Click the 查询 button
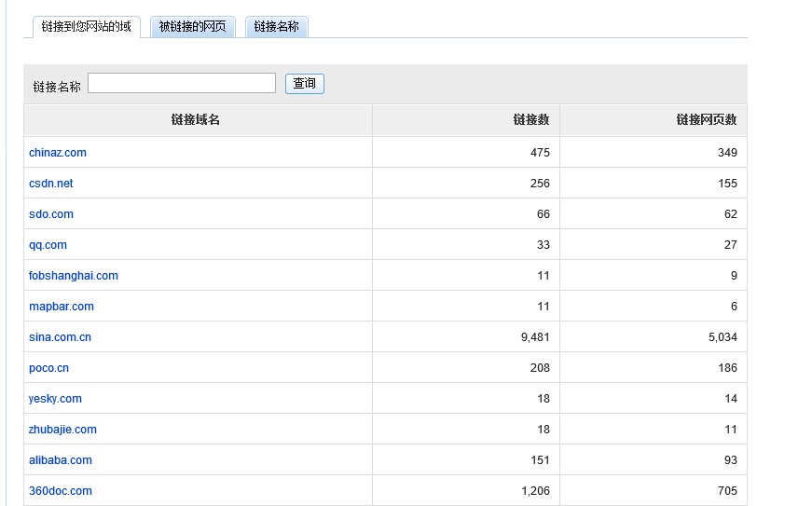Image resolution: width=812 pixels, height=506 pixels. pyautogui.click(x=305, y=84)
